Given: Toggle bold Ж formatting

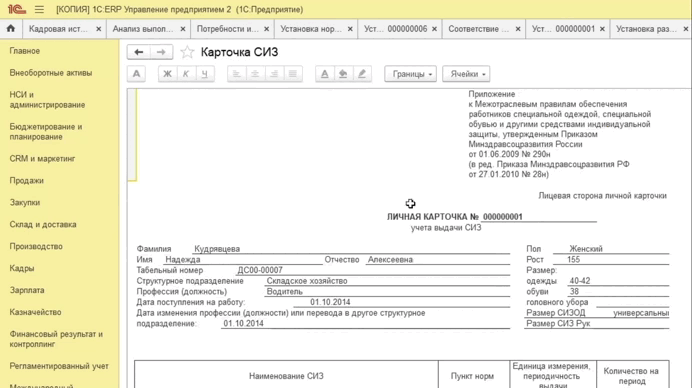Looking at the screenshot, I should pyautogui.click(x=167, y=74).
